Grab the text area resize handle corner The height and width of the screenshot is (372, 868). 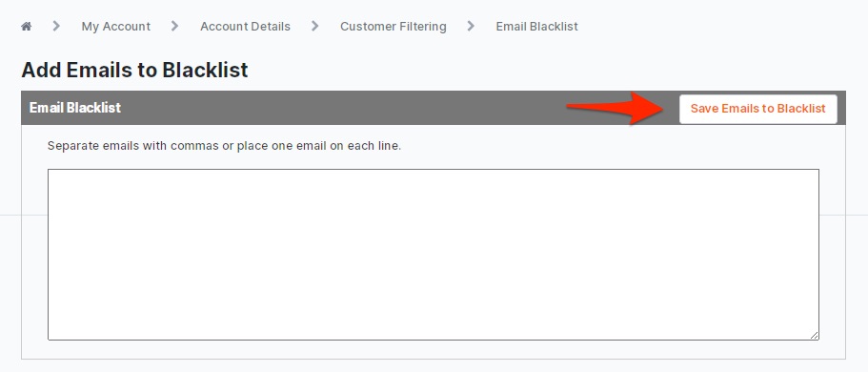(x=815, y=335)
